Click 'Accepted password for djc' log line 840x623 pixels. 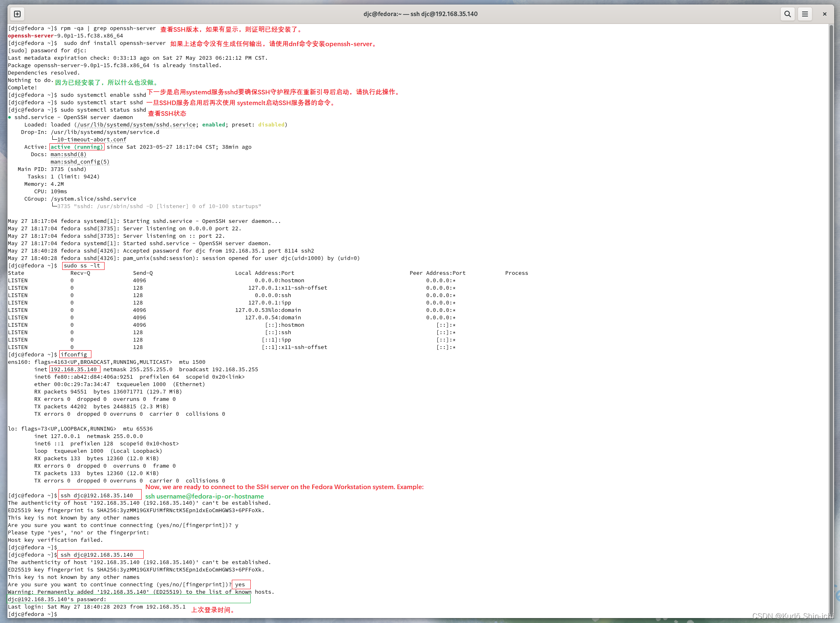[x=161, y=251]
